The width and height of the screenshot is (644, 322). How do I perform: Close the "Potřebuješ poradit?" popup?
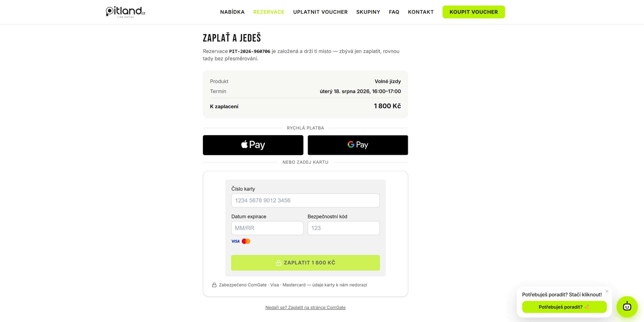(607, 291)
